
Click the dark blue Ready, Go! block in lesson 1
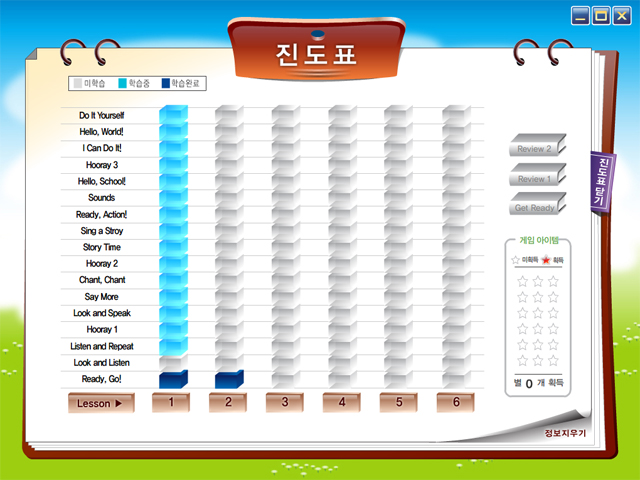pos(172,379)
